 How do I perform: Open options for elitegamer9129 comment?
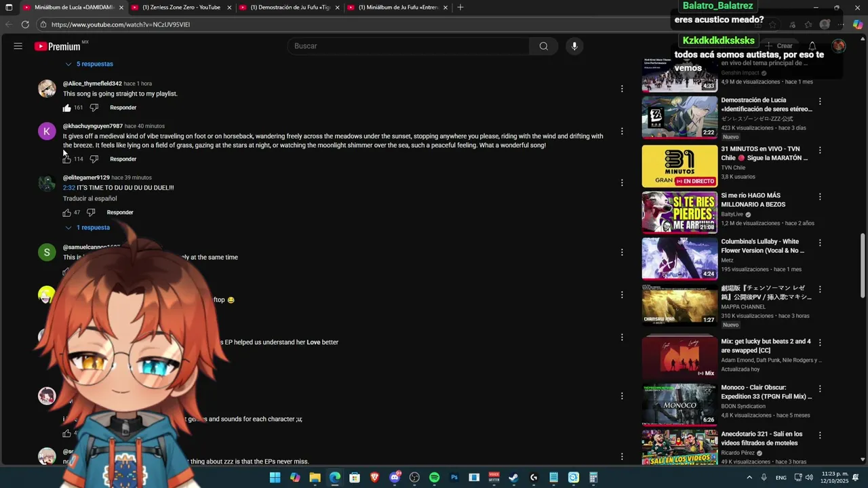coord(622,182)
